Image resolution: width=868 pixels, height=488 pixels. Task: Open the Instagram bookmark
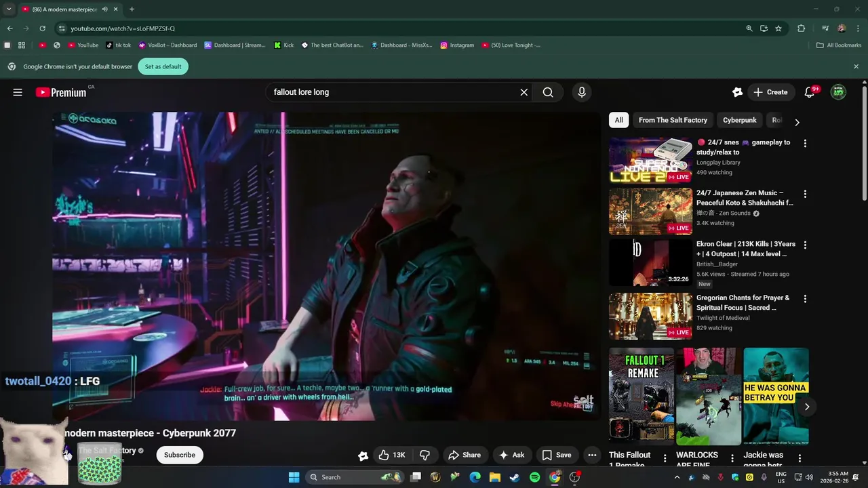coord(457,45)
